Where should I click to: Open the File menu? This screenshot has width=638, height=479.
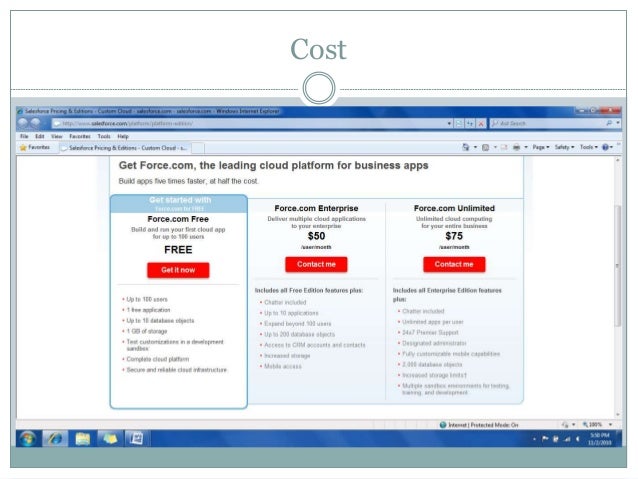[24, 136]
